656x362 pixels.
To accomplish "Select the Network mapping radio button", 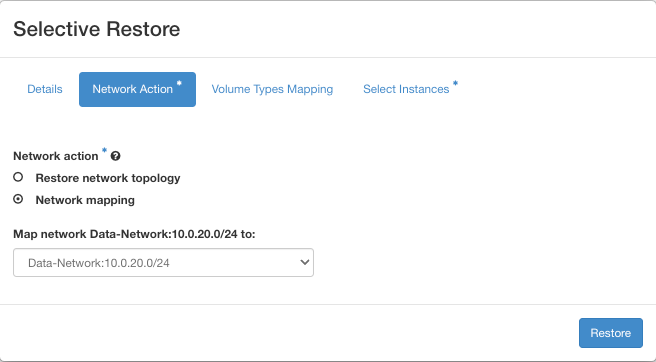I will pyautogui.click(x=18, y=199).
